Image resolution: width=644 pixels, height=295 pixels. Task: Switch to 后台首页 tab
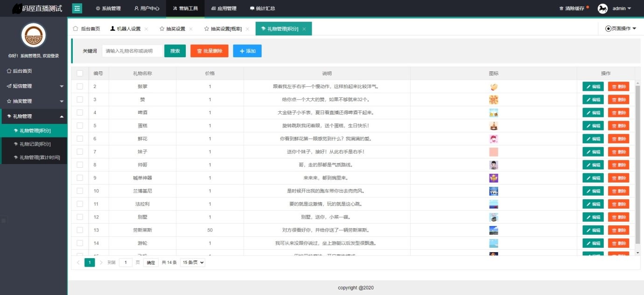86,29
